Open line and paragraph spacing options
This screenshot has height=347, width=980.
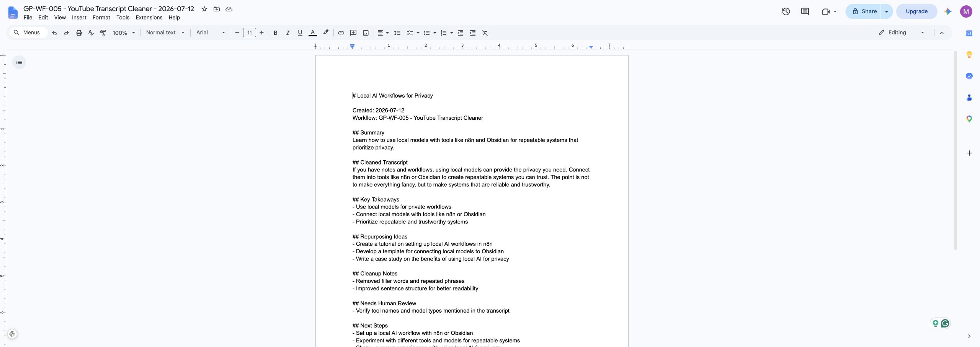coord(397,33)
